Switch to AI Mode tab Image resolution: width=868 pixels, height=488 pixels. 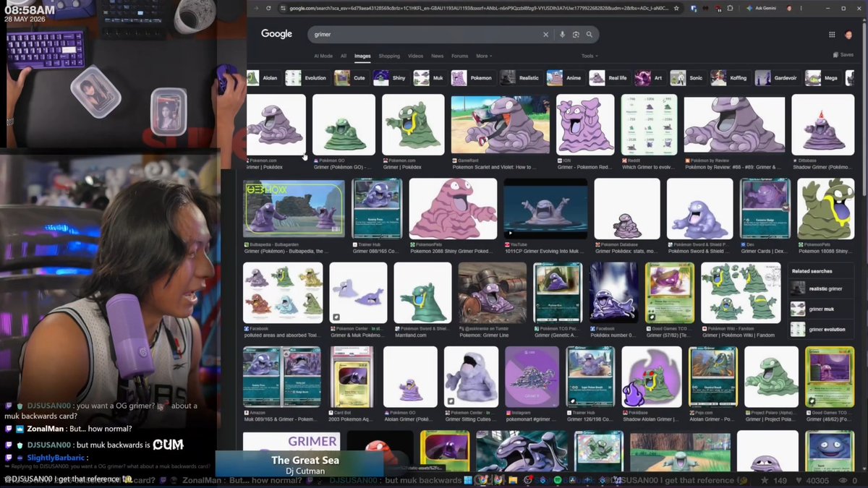[x=323, y=56]
